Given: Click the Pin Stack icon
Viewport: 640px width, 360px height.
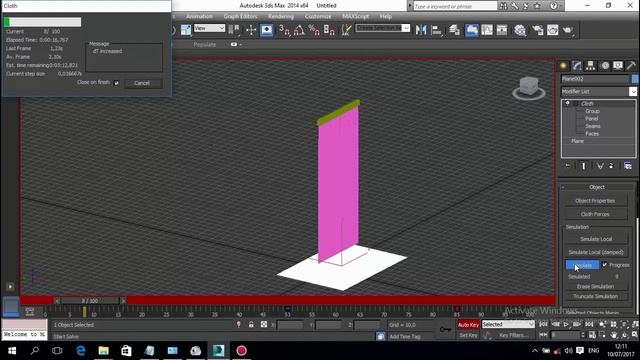Looking at the screenshot, I should [568, 166].
